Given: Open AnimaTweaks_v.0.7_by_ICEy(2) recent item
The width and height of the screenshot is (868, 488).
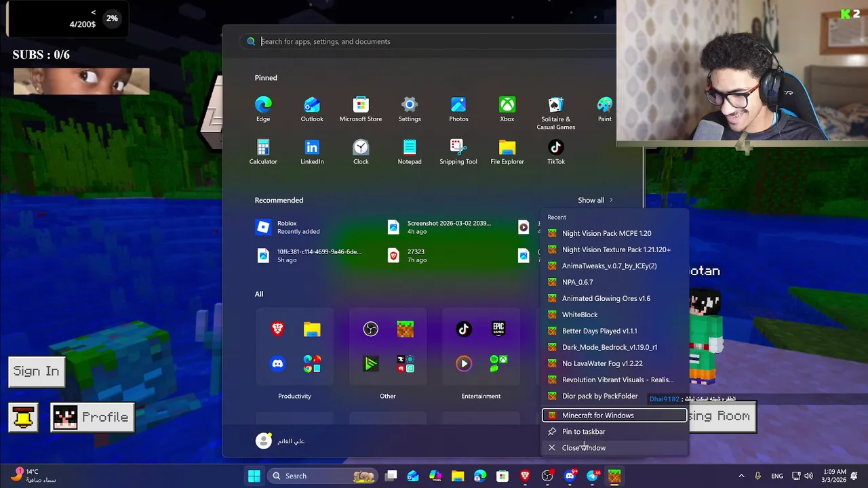Looking at the screenshot, I should click(614, 266).
